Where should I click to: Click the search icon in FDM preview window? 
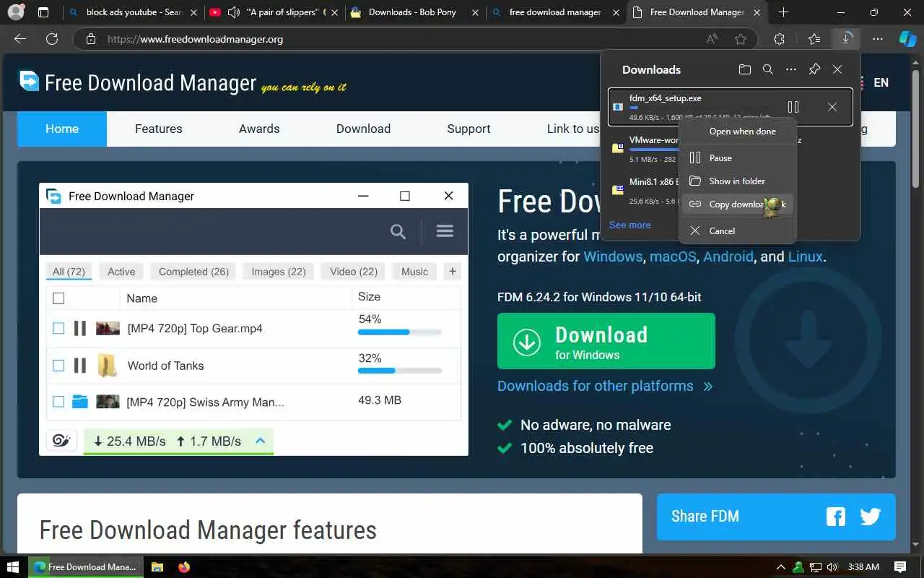click(398, 231)
